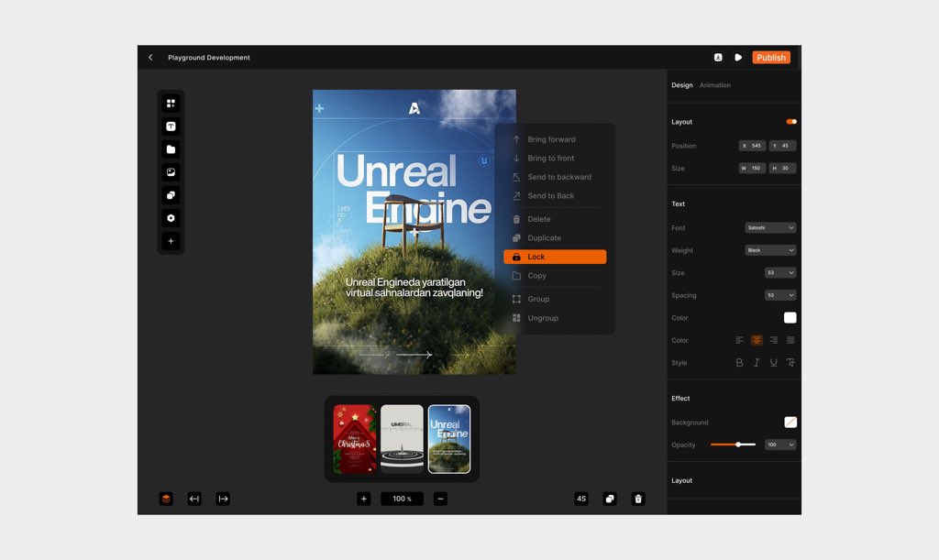Image resolution: width=939 pixels, height=560 pixels.
Task: Toggle italic style
Action: tap(757, 363)
